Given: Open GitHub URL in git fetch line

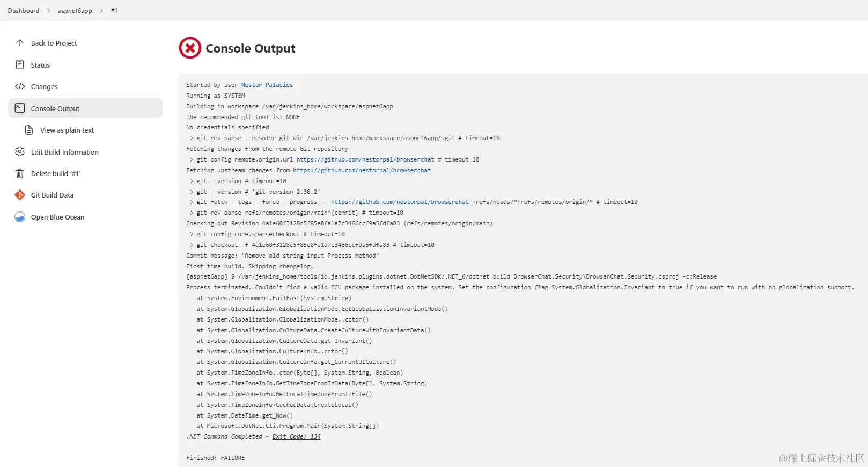Looking at the screenshot, I should 400,202.
